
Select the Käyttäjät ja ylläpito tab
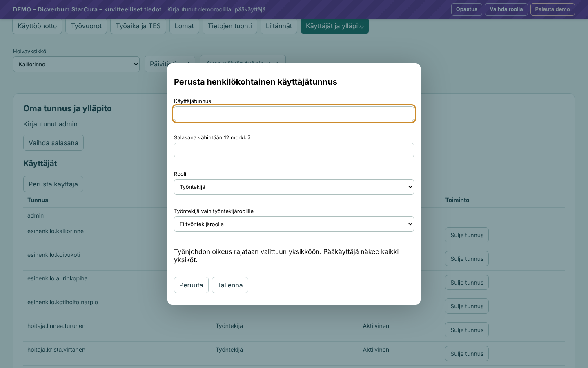(x=335, y=26)
